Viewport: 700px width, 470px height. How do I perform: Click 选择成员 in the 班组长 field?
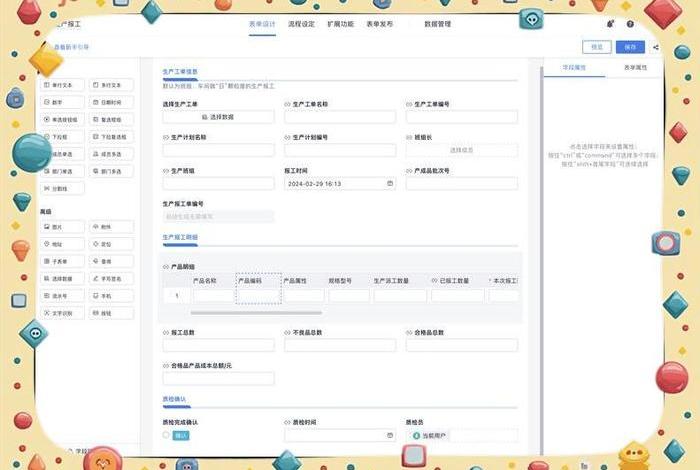[462, 150]
